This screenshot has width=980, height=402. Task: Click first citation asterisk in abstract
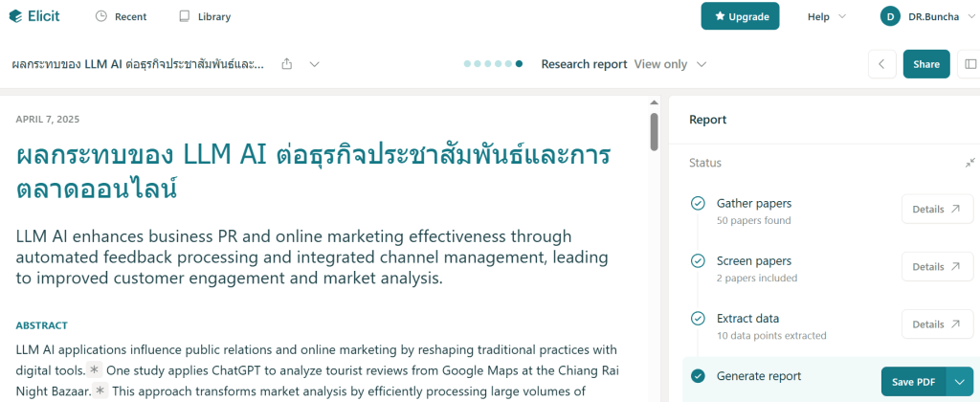pyautogui.click(x=94, y=369)
